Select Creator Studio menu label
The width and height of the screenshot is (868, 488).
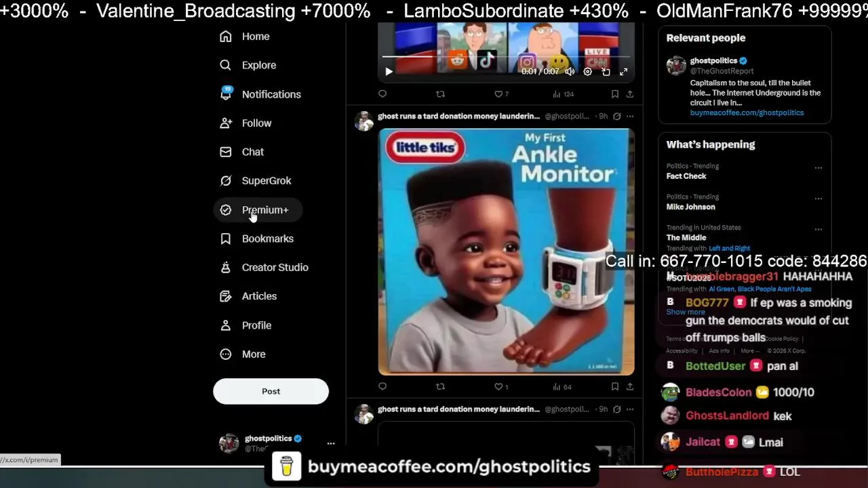[x=275, y=267]
